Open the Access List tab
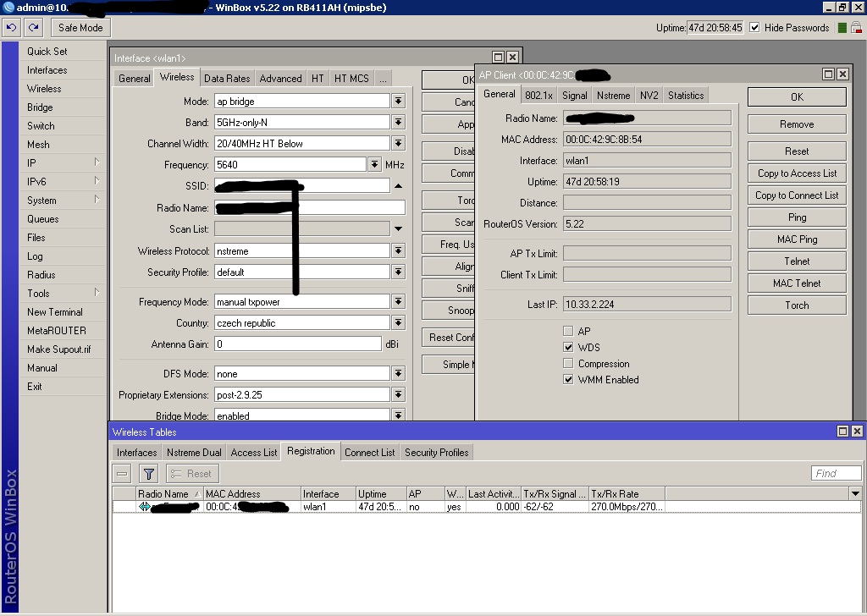Viewport: 867px width, 616px height. pos(254,453)
